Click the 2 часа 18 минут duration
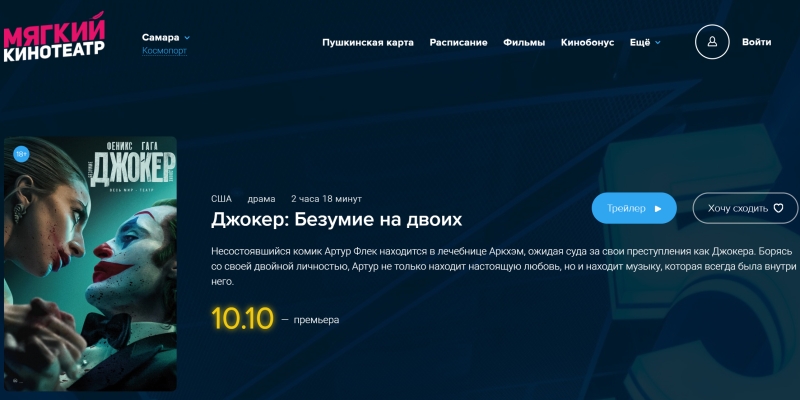Image resolution: width=800 pixels, height=400 pixels. coord(326,199)
